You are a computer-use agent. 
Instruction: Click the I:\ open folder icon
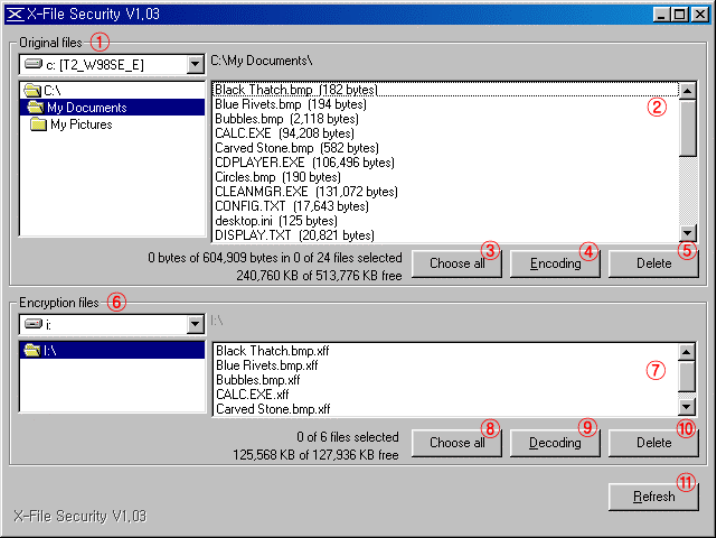click(x=32, y=350)
